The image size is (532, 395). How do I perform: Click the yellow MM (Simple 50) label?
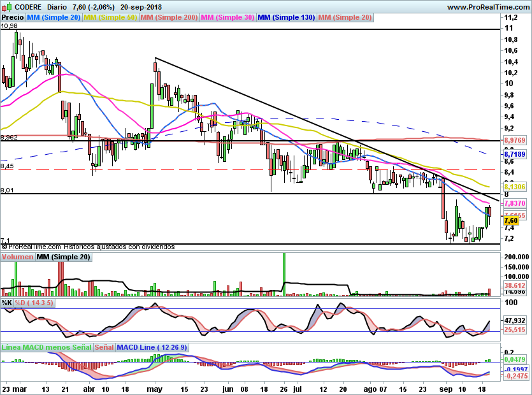(110, 18)
